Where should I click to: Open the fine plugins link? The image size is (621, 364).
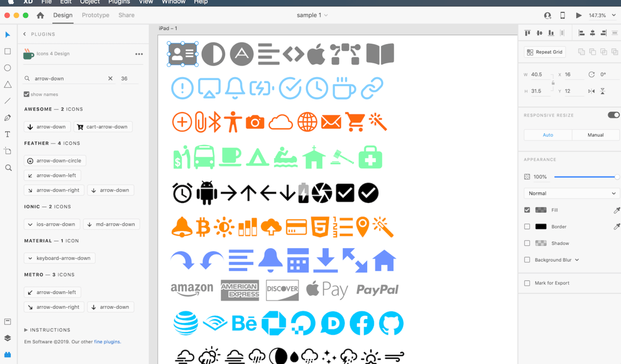click(107, 342)
